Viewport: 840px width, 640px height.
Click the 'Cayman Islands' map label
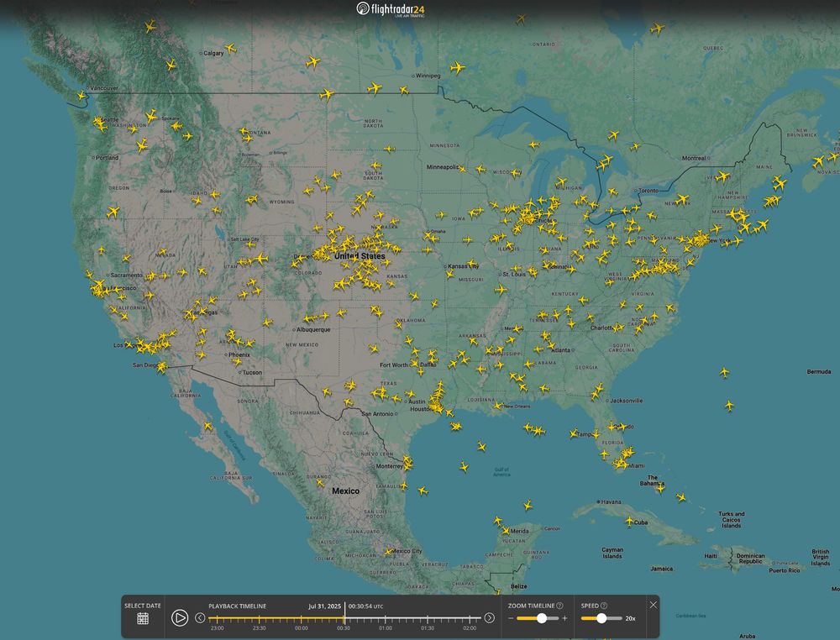(x=612, y=553)
